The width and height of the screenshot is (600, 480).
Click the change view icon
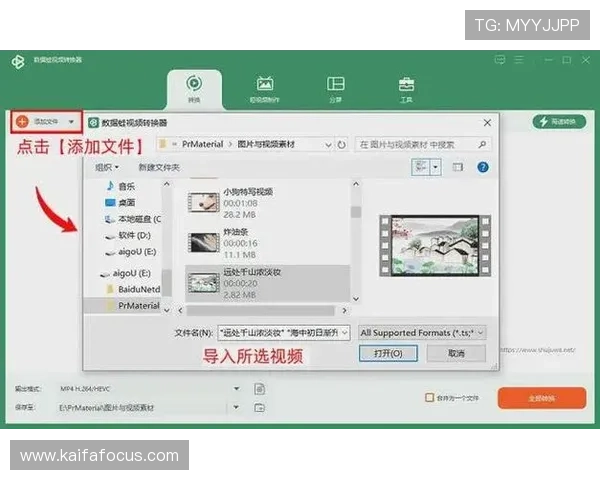point(421,167)
